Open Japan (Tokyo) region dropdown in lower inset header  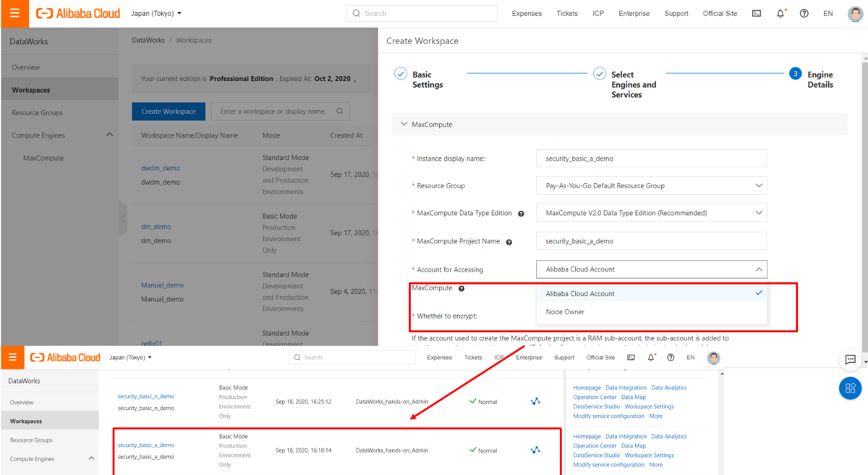[130, 358]
